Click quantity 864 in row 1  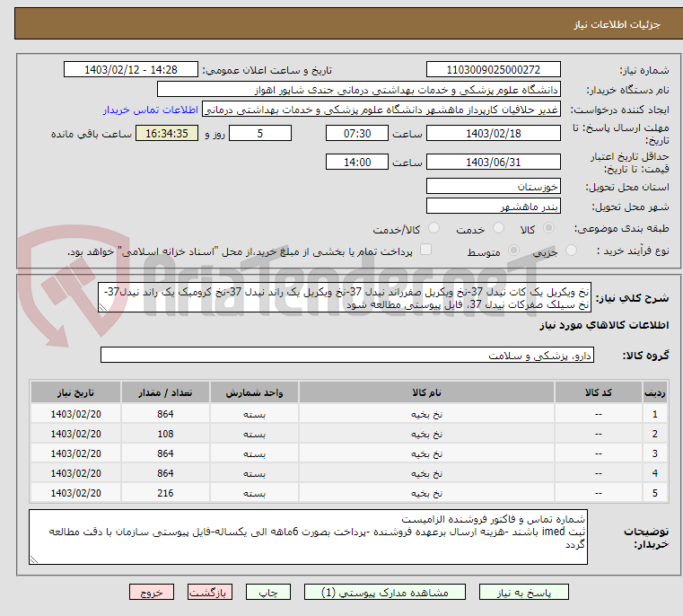point(165,414)
